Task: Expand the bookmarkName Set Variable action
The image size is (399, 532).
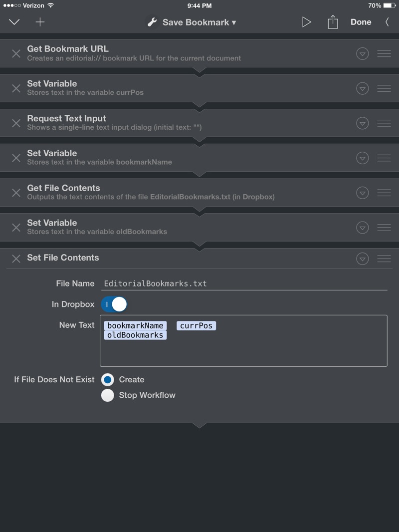Action: click(x=363, y=158)
